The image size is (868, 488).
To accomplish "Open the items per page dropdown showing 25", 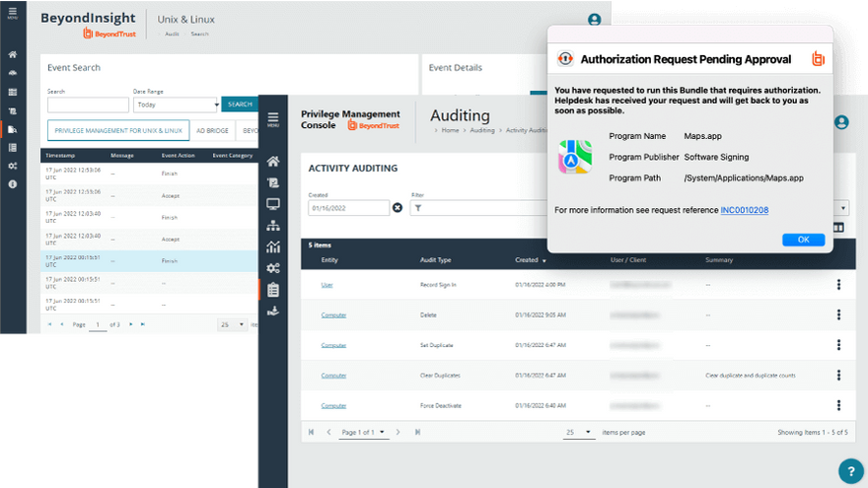I will [x=579, y=432].
